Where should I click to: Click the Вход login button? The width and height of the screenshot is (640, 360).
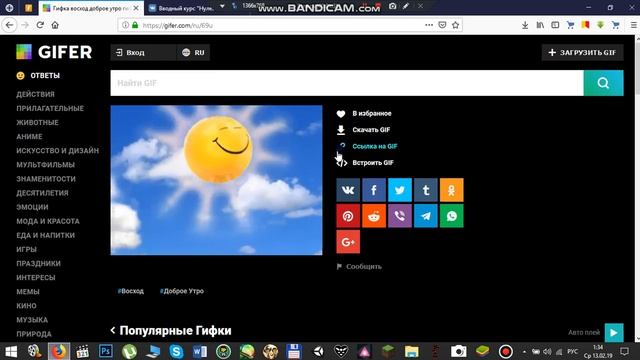pyautogui.click(x=143, y=52)
